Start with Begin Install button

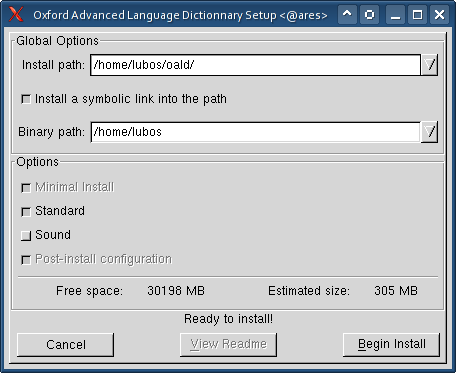coord(391,344)
